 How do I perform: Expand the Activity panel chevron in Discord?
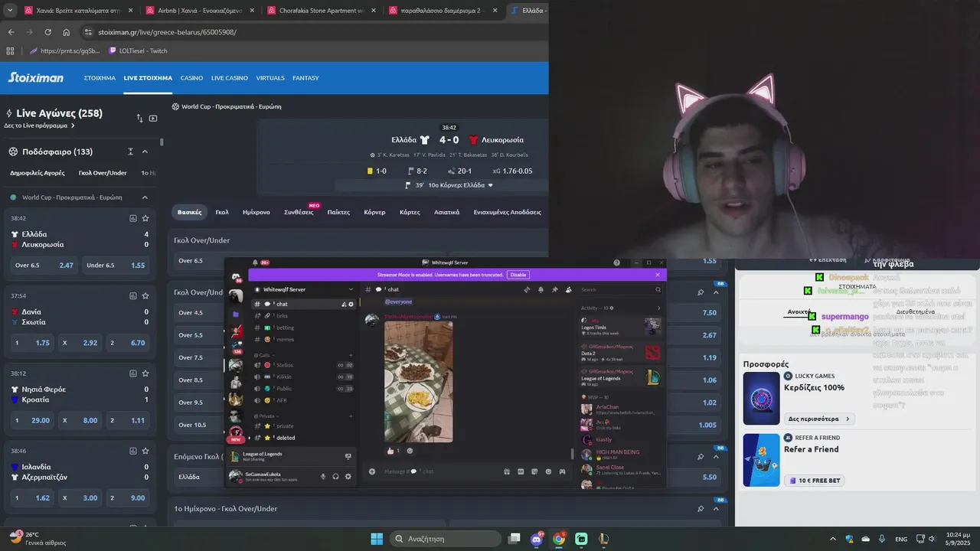(x=658, y=308)
